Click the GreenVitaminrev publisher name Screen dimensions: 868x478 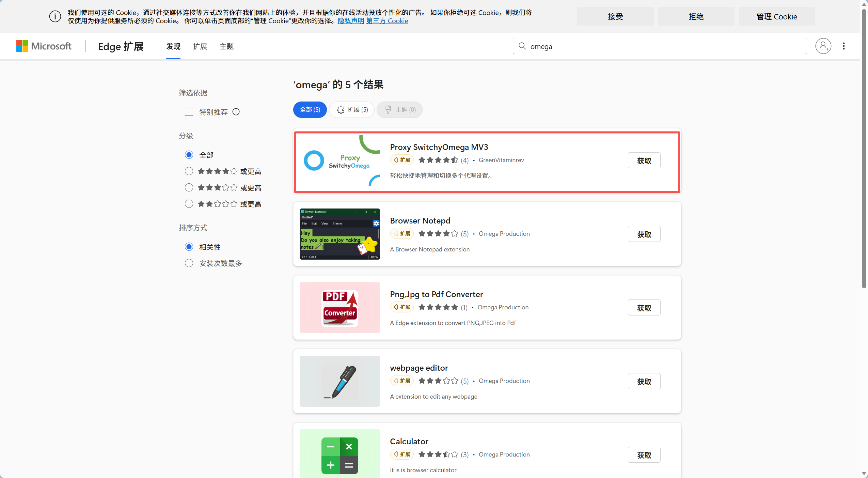tap(501, 160)
